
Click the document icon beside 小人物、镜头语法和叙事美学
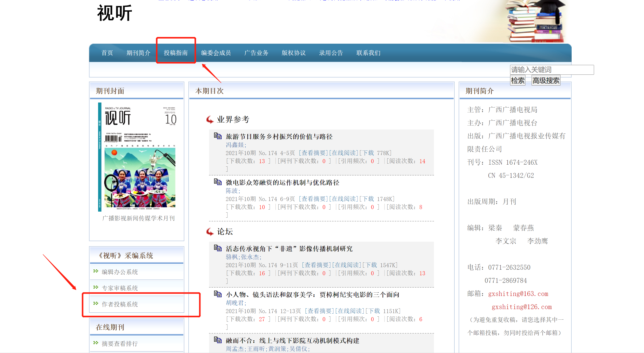218,294
